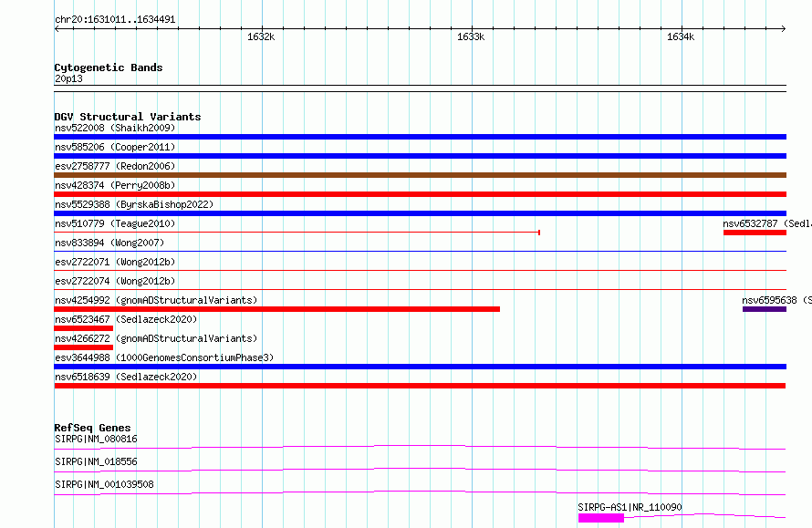Open variant esv2722071 (Wong2012b) label

coord(115,262)
